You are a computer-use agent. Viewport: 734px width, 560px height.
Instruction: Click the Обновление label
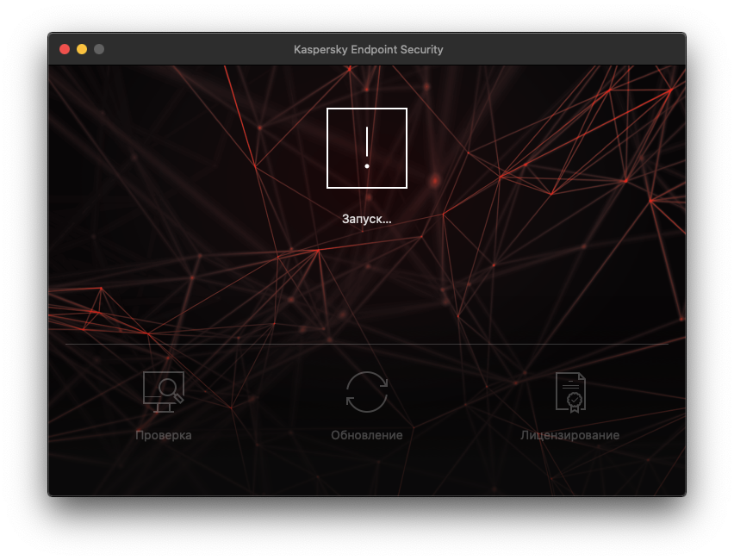366,435
